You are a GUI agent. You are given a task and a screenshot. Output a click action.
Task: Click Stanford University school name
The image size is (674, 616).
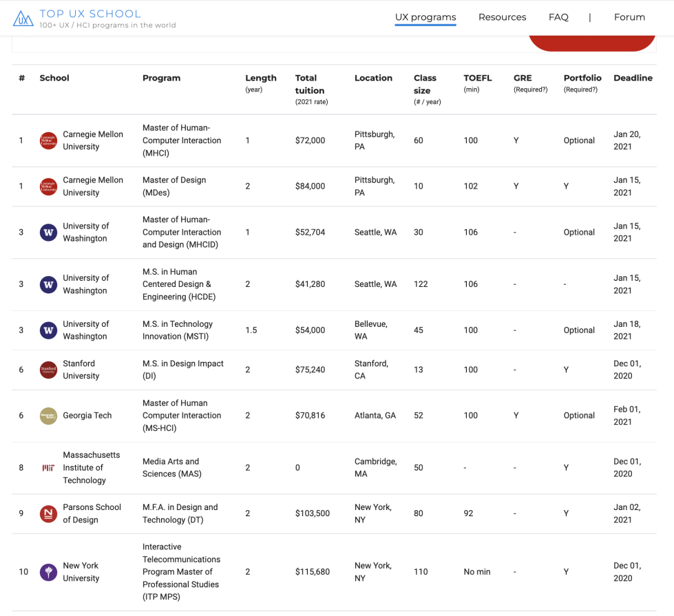(81, 370)
